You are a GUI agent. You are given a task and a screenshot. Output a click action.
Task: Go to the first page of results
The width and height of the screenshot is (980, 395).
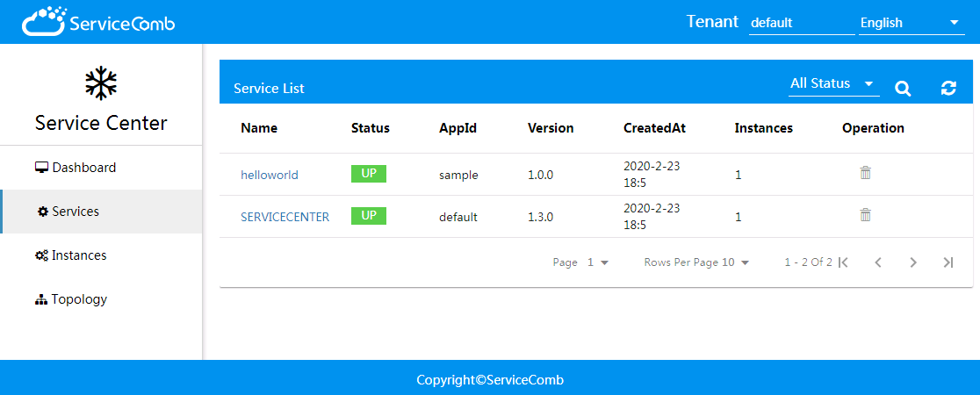click(844, 262)
